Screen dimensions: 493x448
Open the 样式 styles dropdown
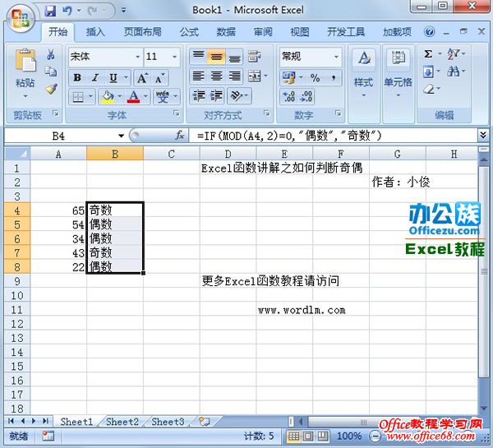point(364,74)
